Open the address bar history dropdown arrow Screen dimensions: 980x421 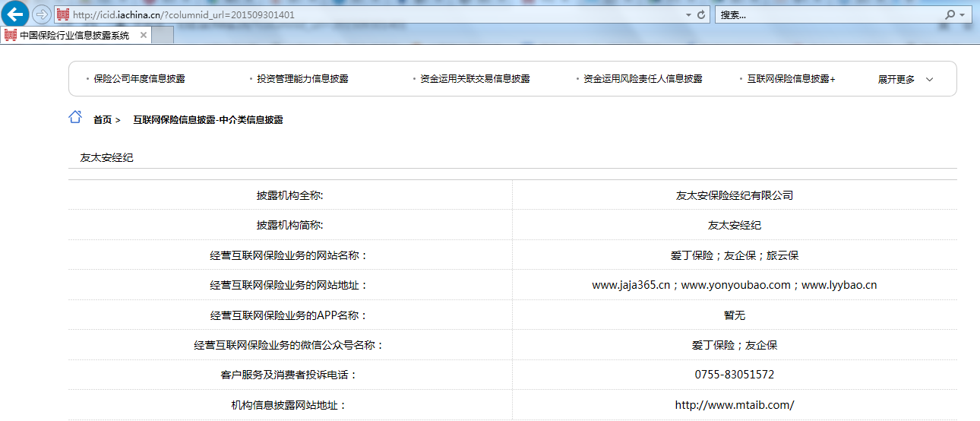(688, 14)
